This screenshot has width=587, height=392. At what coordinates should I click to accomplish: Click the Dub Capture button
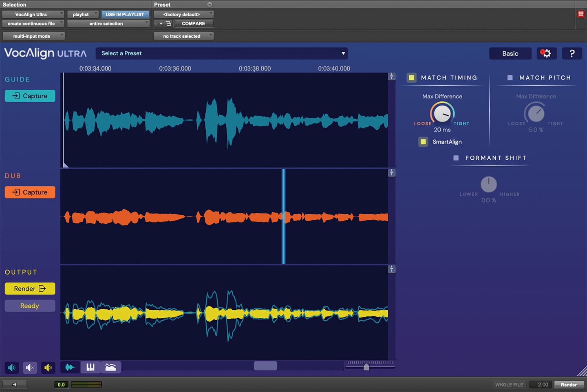click(30, 192)
